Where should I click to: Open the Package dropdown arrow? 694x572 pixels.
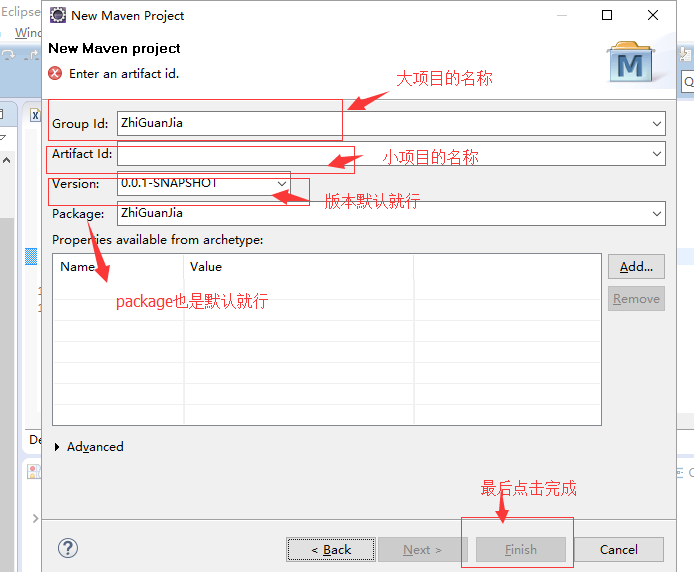click(x=657, y=214)
